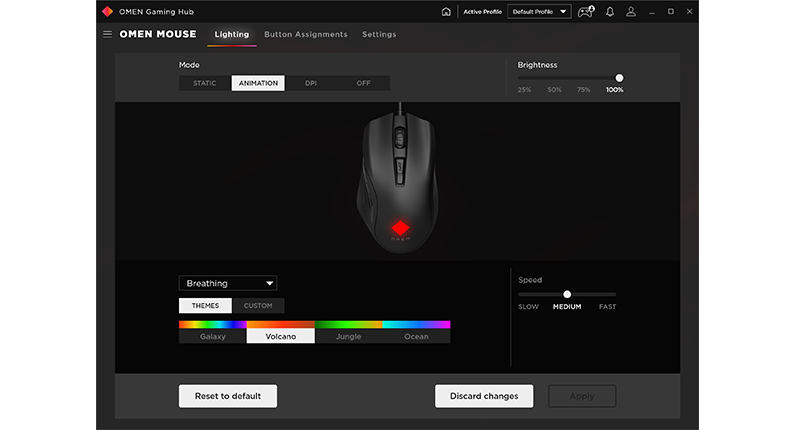Viewport: 795px width, 430px height.
Task: Click the Active Profile label
Action: (482, 12)
